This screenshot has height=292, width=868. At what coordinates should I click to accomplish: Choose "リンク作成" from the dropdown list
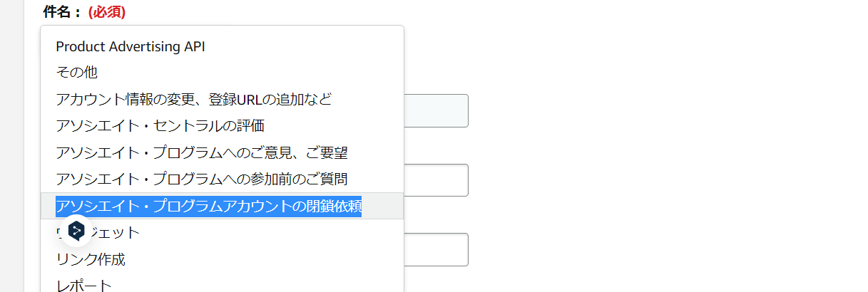(222, 259)
